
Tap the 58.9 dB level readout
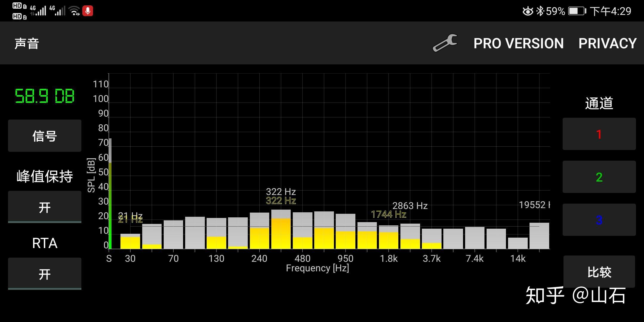(x=45, y=96)
